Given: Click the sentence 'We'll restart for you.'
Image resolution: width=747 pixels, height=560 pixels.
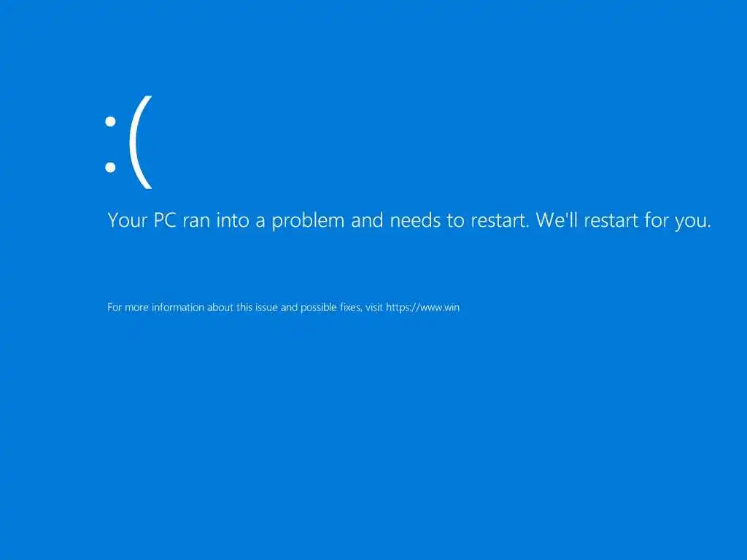Looking at the screenshot, I should (x=624, y=220).
